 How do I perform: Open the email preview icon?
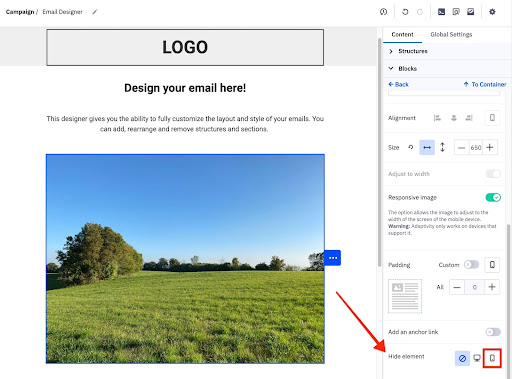click(x=456, y=12)
